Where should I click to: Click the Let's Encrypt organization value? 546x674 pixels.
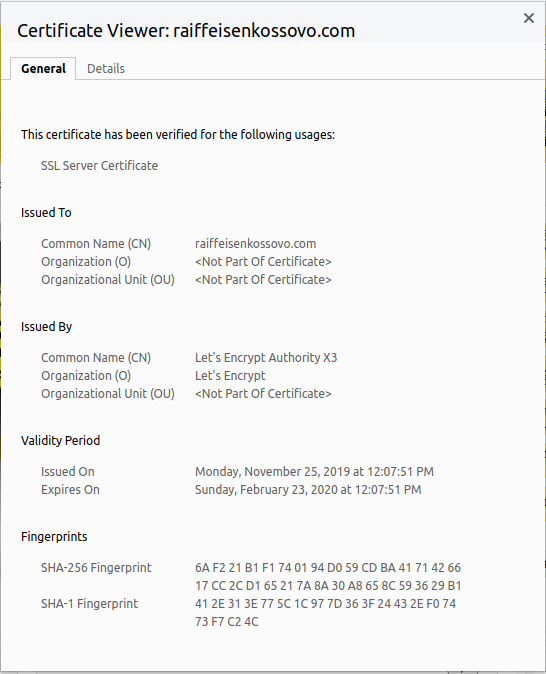230,376
